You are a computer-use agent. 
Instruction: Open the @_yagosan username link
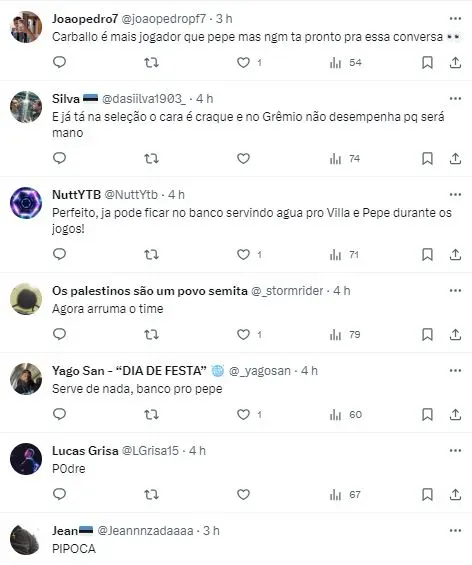pyautogui.click(x=259, y=371)
